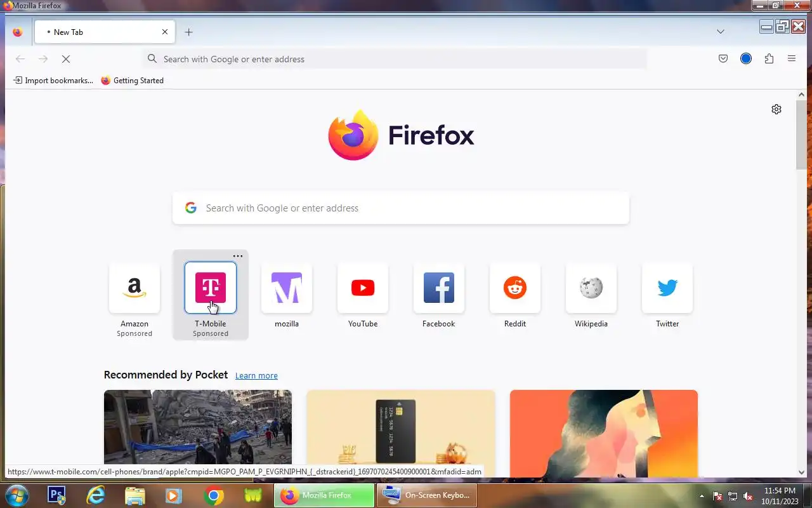Click the Google G logo in search box
Image resolution: width=812 pixels, height=508 pixels.
tap(191, 208)
